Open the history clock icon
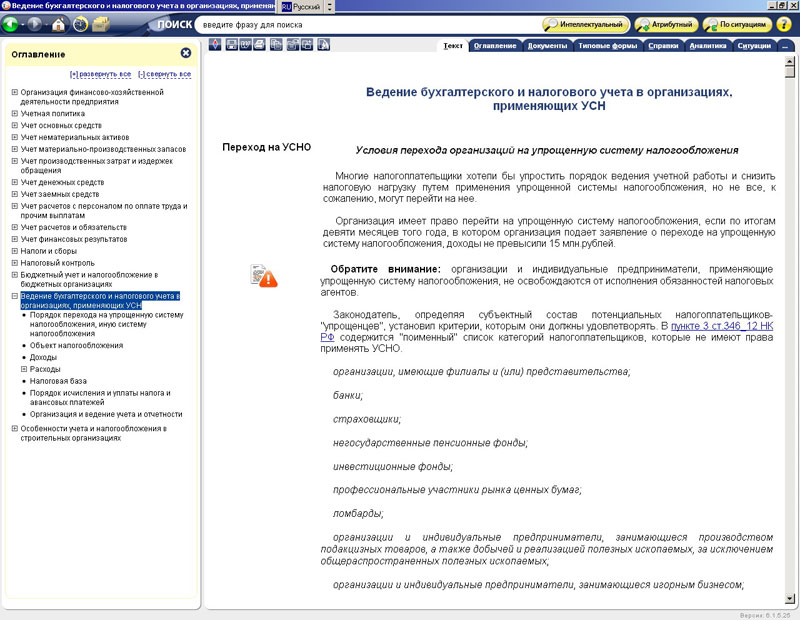This screenshot has width=800, height=620. point(80,24)
